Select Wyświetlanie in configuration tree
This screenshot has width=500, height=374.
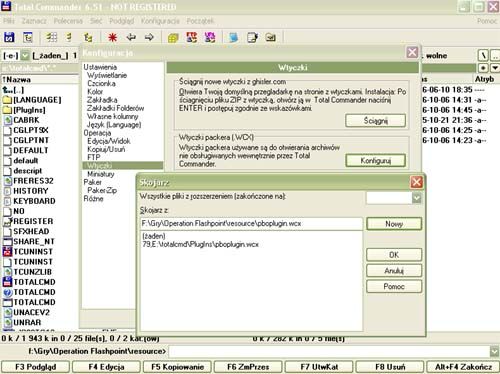click(x=107, y=75)
